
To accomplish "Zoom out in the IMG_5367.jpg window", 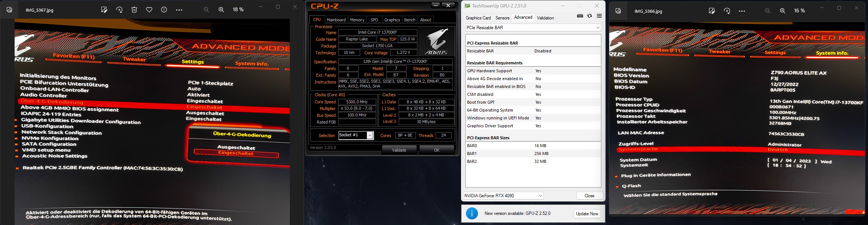I will coord(206,10).
